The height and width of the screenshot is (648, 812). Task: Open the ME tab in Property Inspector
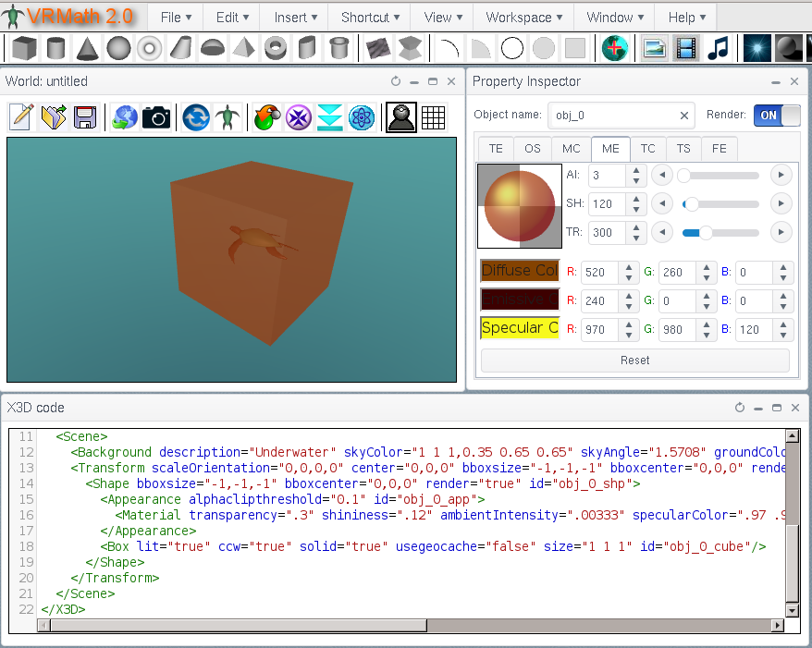coord(610,148)
